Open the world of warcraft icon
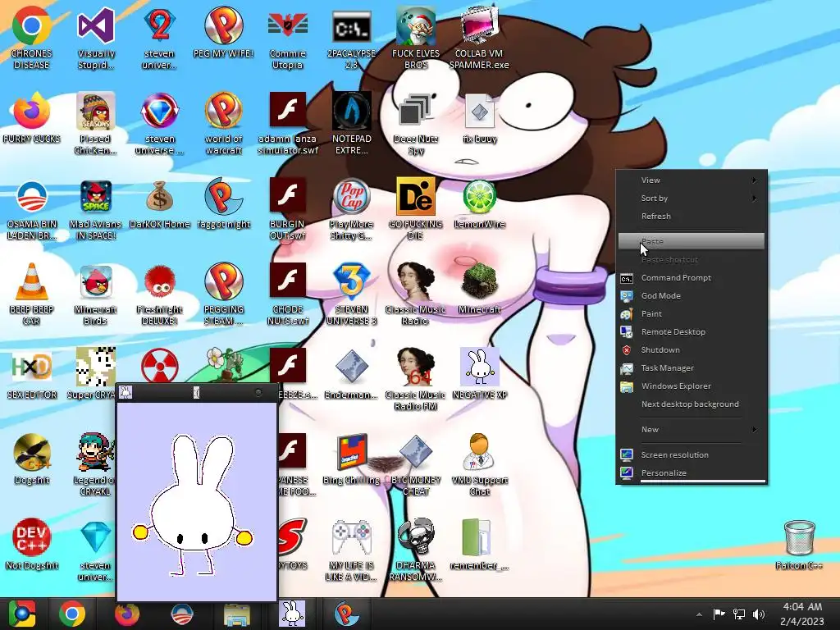840x630 pixels. coord(223,112)
